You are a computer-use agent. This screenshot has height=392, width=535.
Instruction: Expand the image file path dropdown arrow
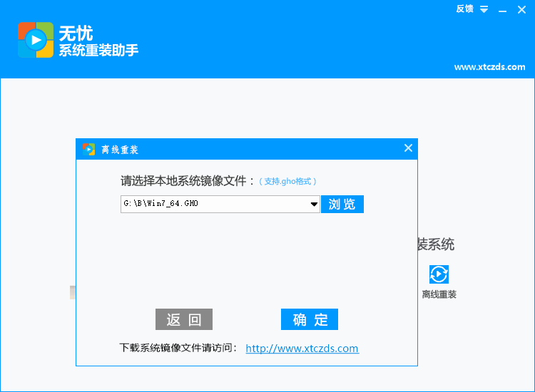pos(314,205)
